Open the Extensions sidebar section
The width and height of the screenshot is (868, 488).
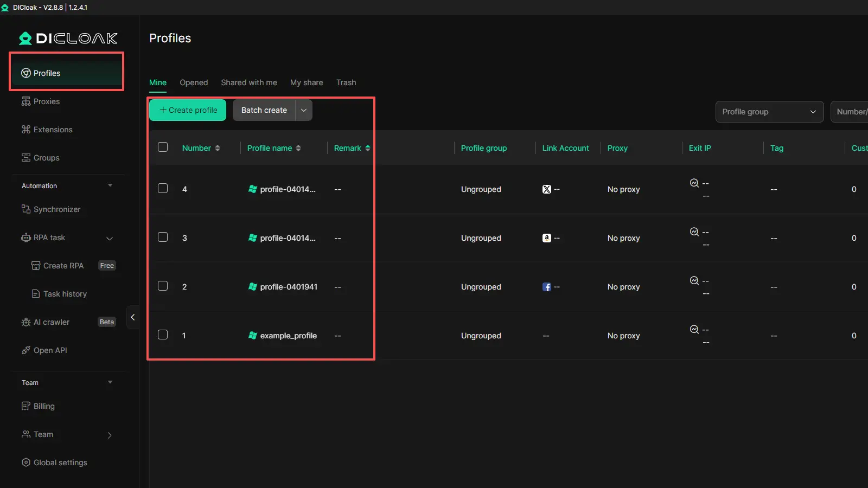[x=53, y=130]
